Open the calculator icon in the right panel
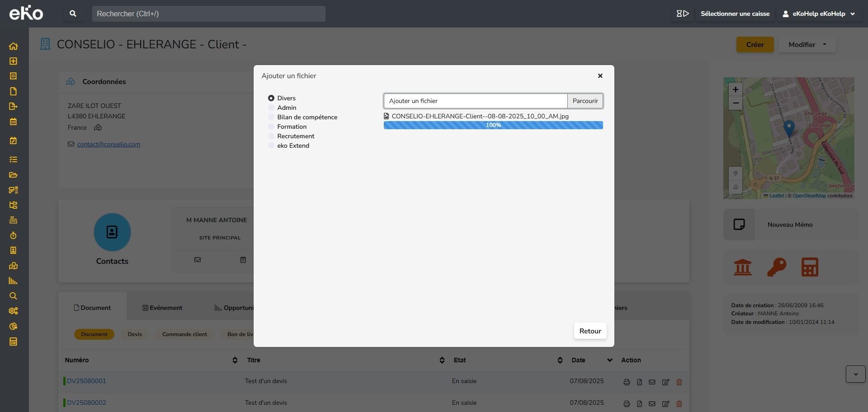The width and height of the screenshot is (868, 412). tap(809, 267)
